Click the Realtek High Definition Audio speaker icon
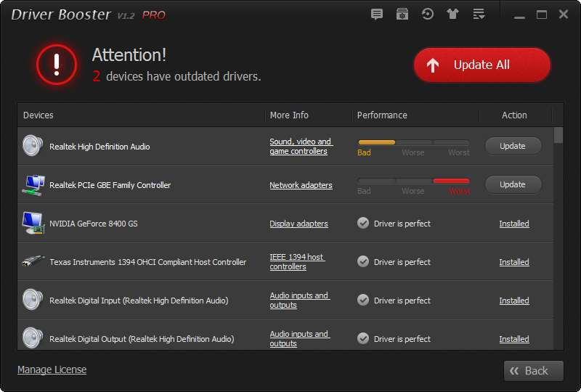Screen dimensions: 581x392 tap(33, 146)
